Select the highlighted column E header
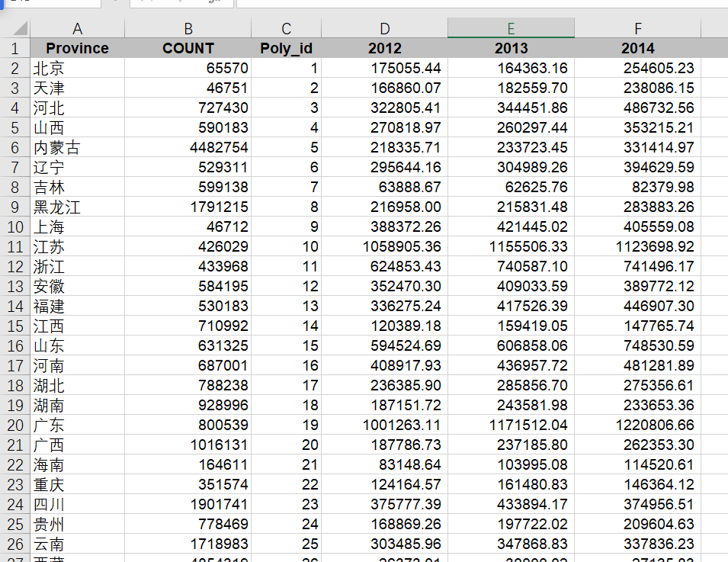This screenshot has width=728, height=562. [511, 28]
